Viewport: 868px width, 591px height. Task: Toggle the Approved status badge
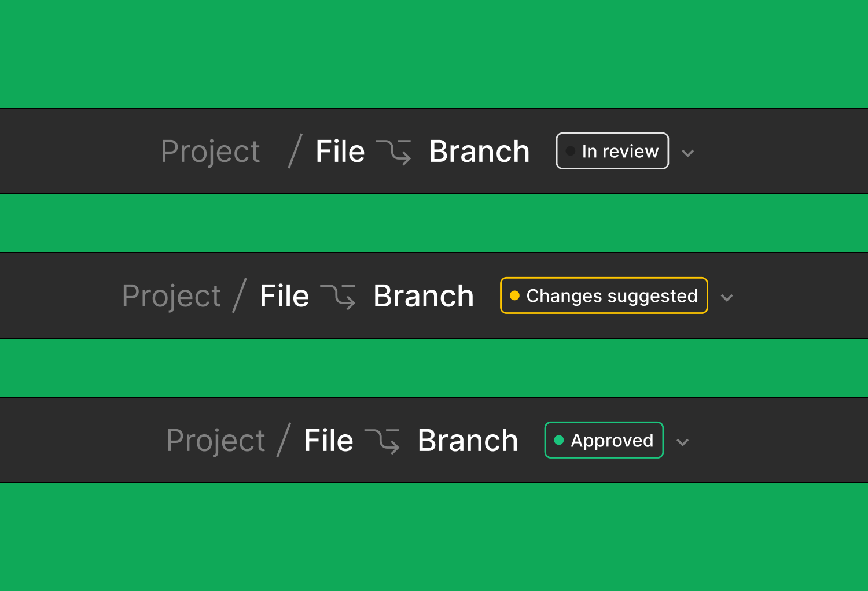coord(604,440)
